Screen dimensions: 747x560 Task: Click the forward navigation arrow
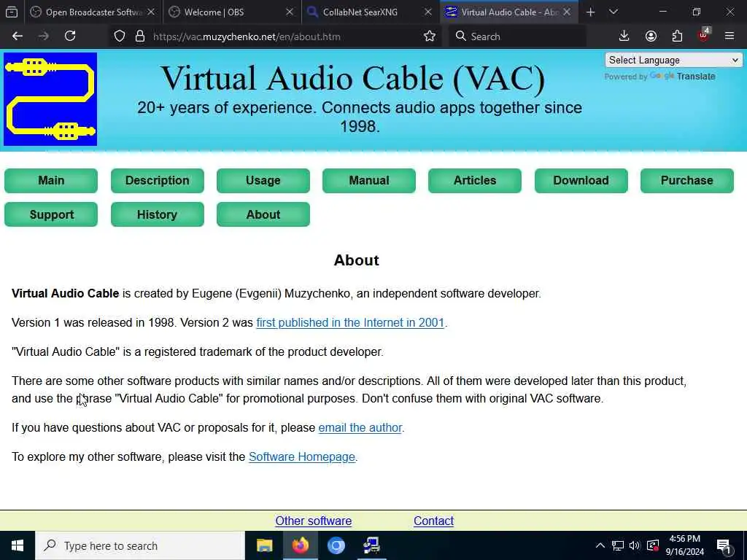44,36
